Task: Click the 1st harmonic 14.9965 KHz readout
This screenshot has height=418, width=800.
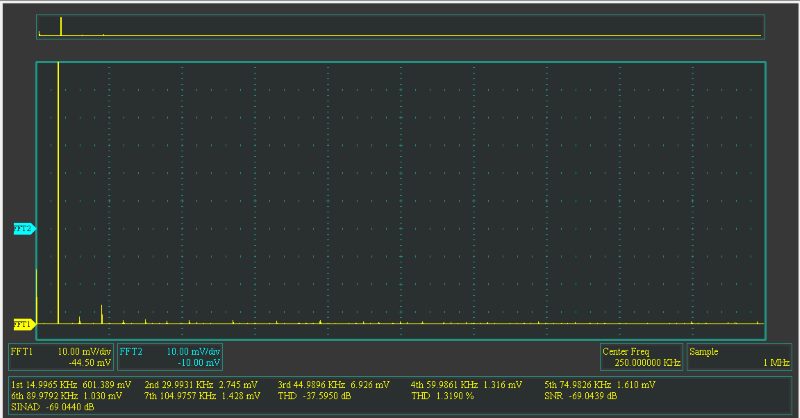Action: [71, 384]
